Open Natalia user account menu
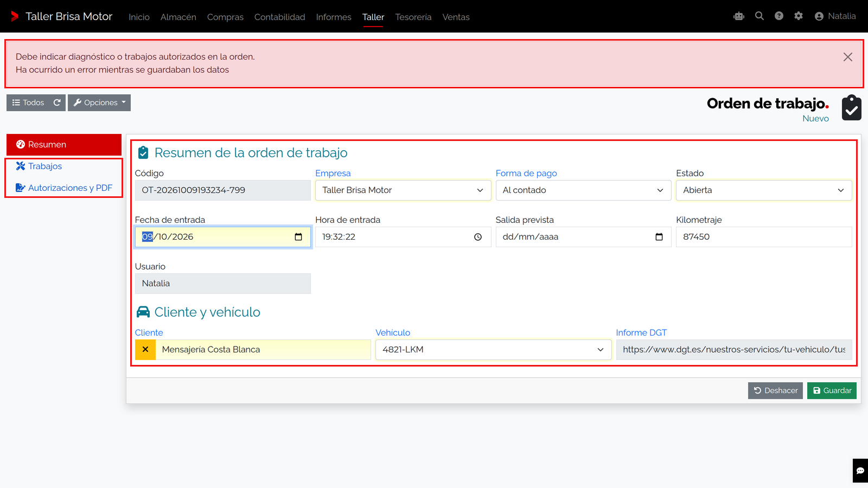The height and width of the screenshot is (488, 868). pyautogui.click(x=835, y=16)
